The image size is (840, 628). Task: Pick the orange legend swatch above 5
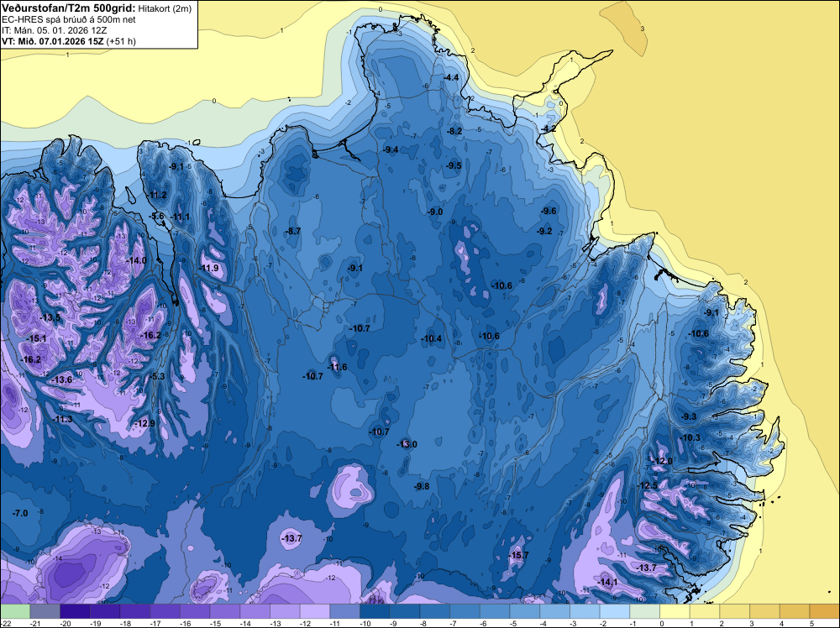pos(824,611)
